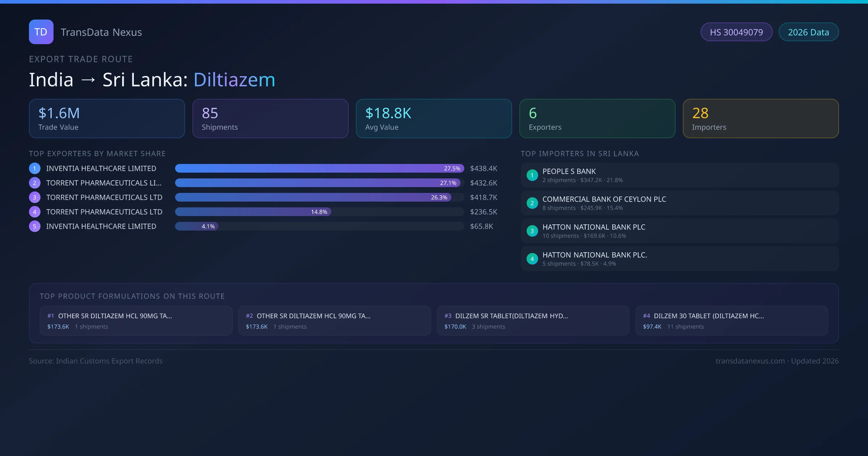Screen dimensions: 868x456
Task: Open Hatton National Bank PLC 10 shipments row
Action: click(679, 231)
